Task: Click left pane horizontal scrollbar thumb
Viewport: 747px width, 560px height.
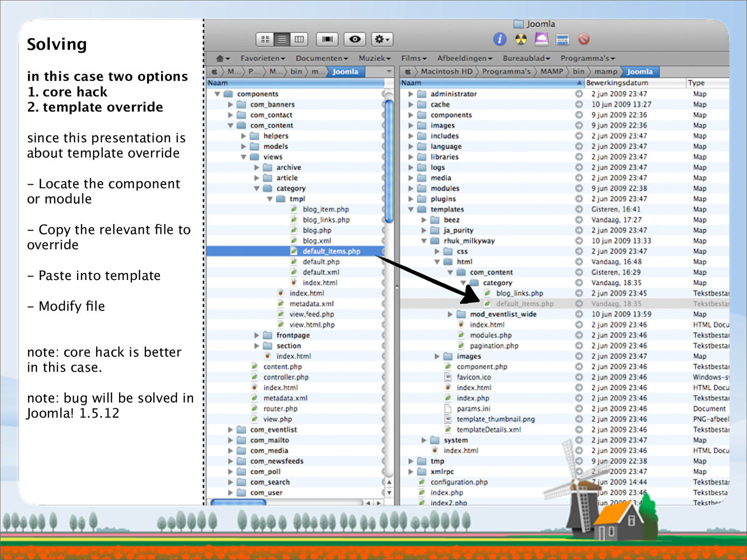Action: (239, 503)
